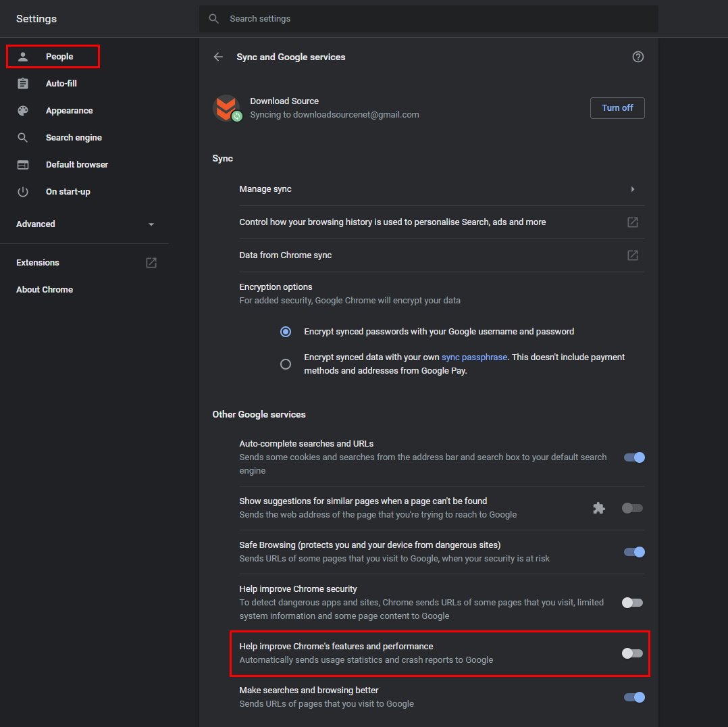Screen dimensions: 728x727
Task: Click the sync passphrase link
Action: pos(474,357)
